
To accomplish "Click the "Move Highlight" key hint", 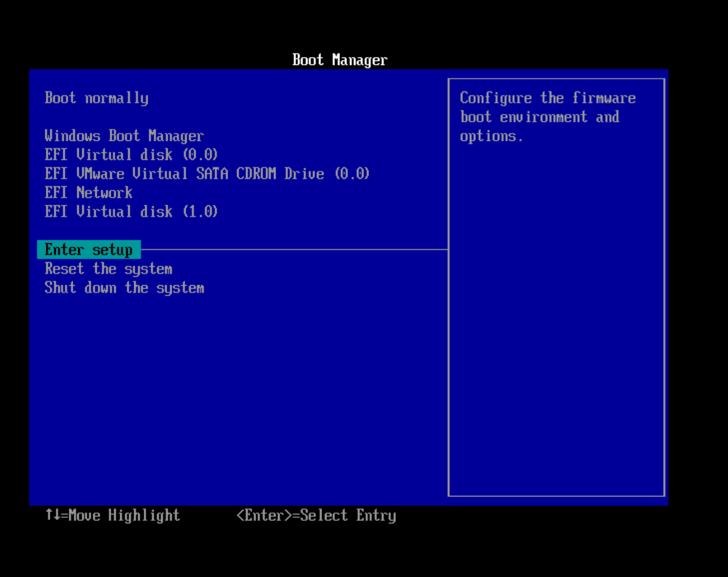I will click(x=112, y=515).
